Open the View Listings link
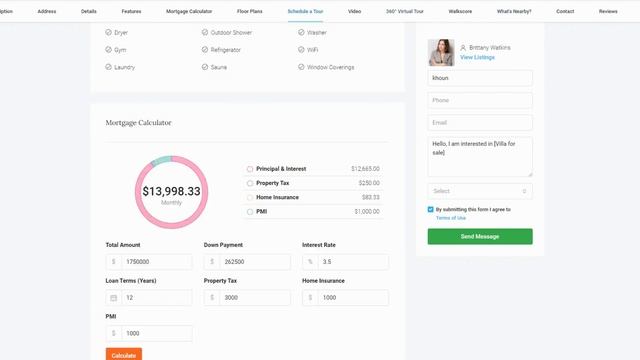Viewport: 640px width, 360px height. pyautogui.click(x=477, y=57)
